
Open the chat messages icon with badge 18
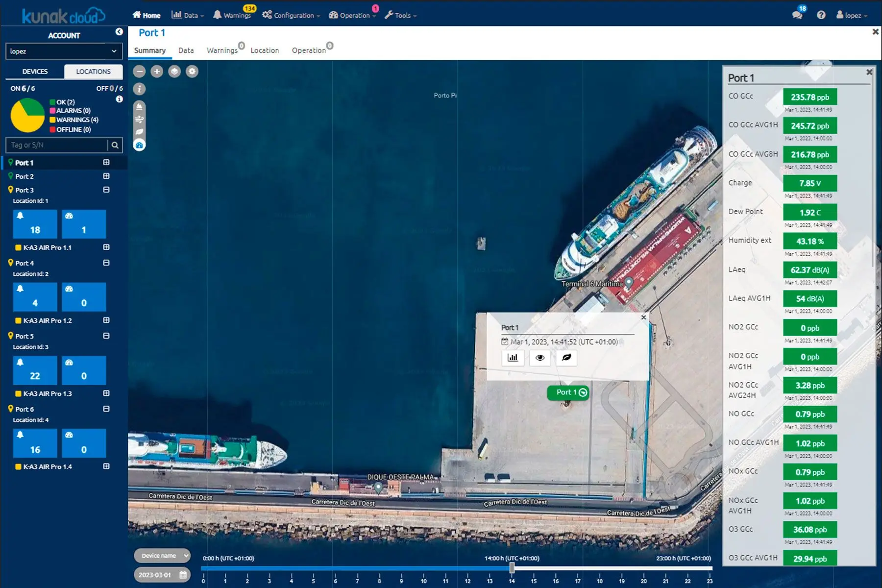(797, 15)
